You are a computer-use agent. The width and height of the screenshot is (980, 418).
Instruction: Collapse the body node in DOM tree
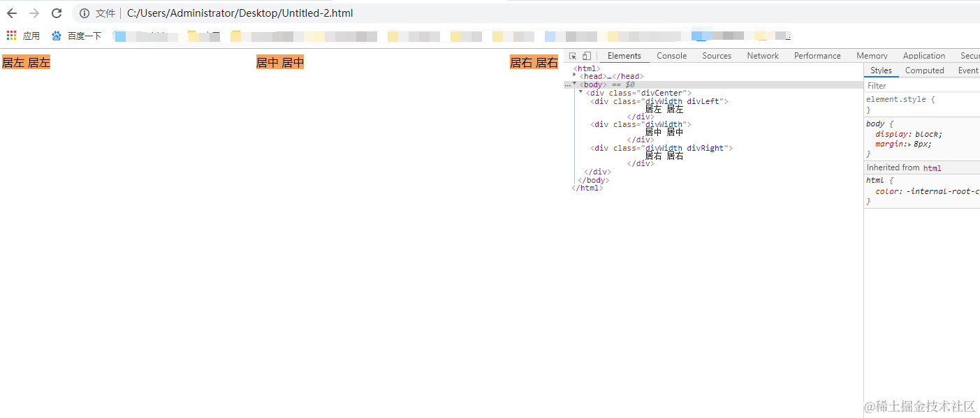575,84
